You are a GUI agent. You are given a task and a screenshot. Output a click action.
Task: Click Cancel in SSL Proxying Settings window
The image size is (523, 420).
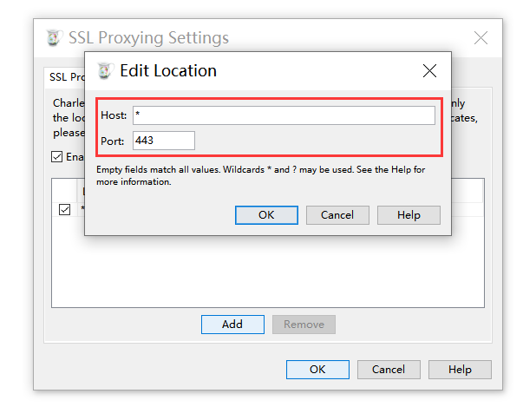point(389,370)
